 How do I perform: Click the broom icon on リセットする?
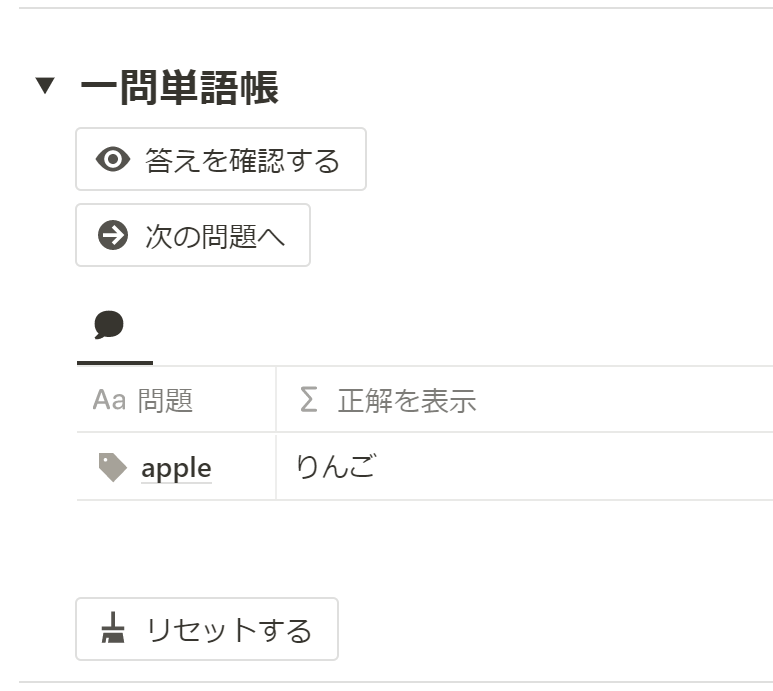tap(113, 630)
